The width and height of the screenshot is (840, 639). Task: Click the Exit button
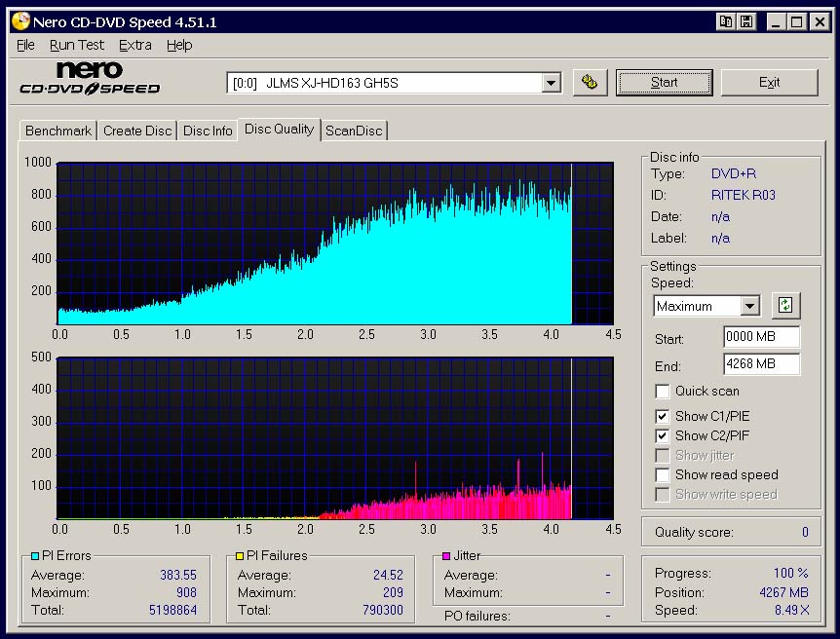click(769, 83)
